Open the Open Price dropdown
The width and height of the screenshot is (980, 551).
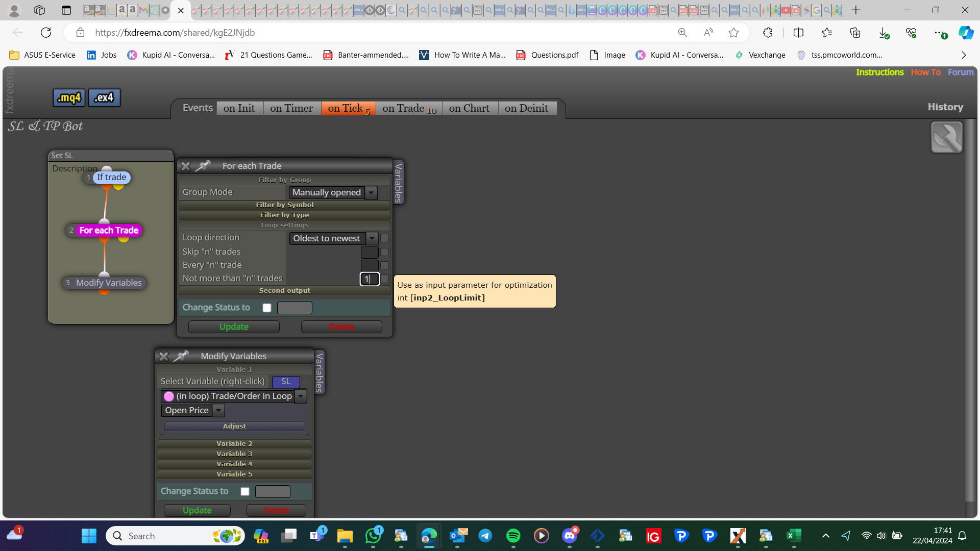pyautogui.click(x=193, y=411)
